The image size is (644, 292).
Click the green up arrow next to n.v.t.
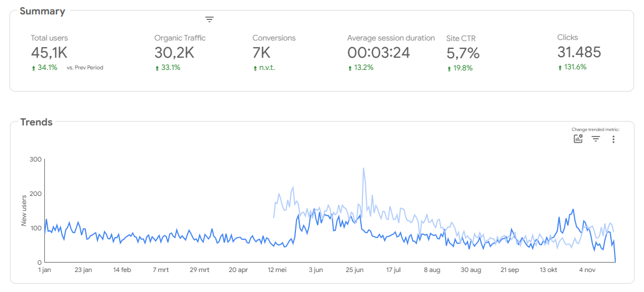[255, 68]
